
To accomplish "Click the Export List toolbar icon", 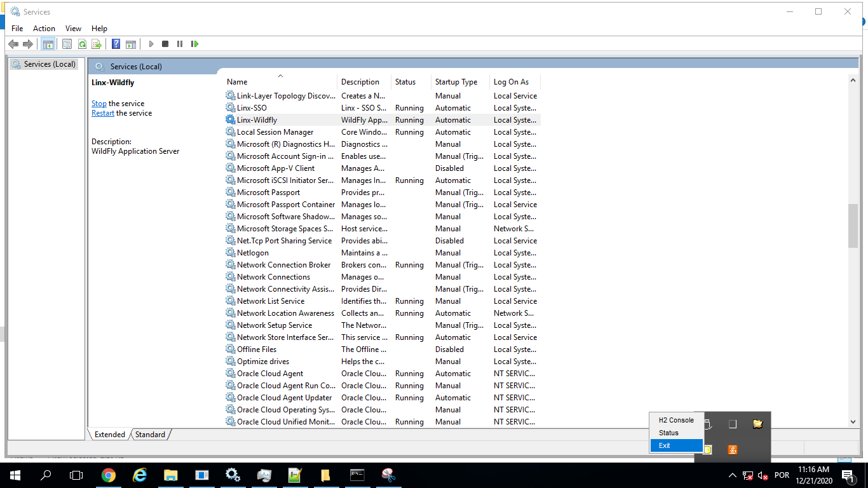I will (x=97, y=44).
